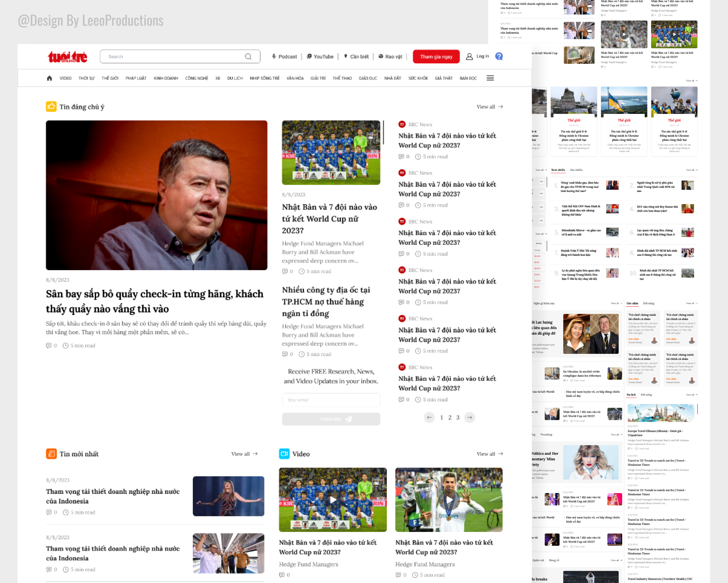Screen dimensions: 728x583
Task: Click the home icon in navigation
Action: click(49, 78)
